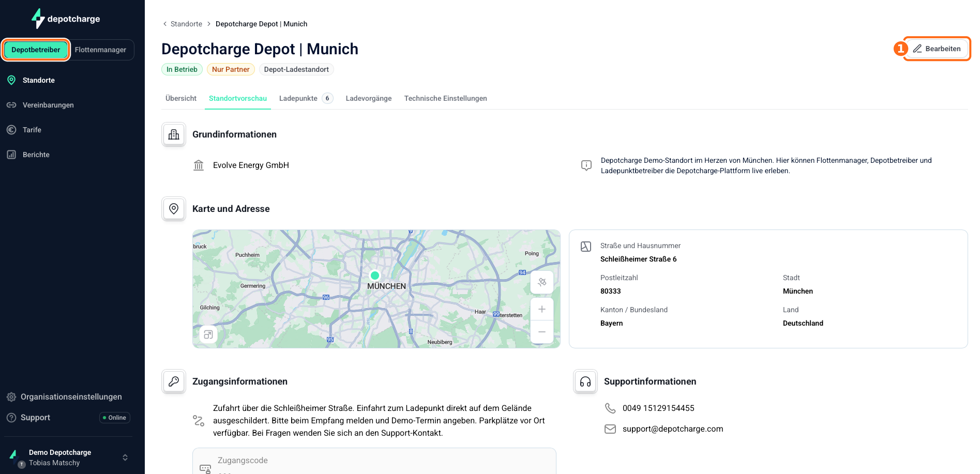The image size is (980, 474).
Task: Switch to Flottenmanager mode
Action: click(100, 50)
